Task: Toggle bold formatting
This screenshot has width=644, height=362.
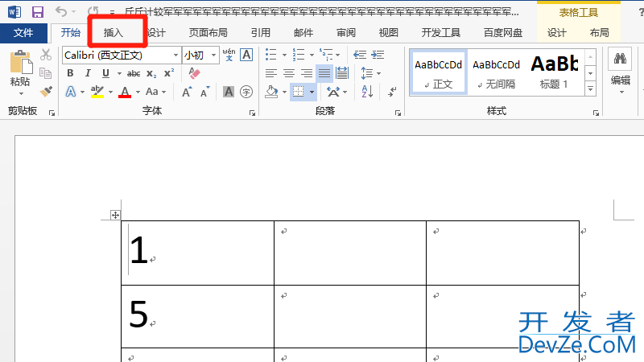Action: click(x=70, y=73)
